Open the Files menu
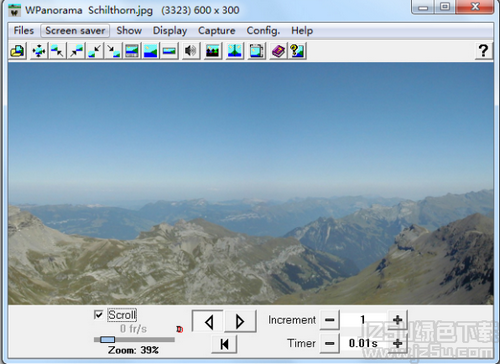Image resolution: width=500 pixels, height=364 pixels. (24, 31)
